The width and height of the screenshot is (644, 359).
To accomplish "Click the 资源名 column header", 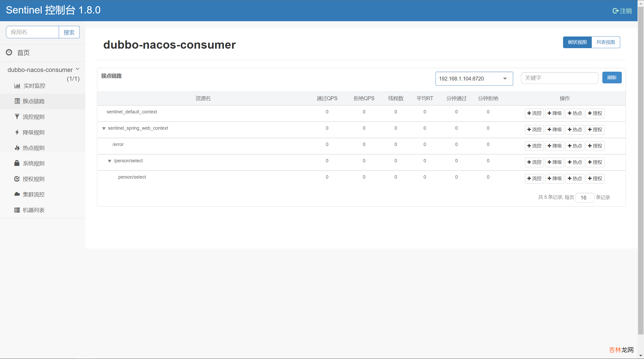I will click(203, 98).
